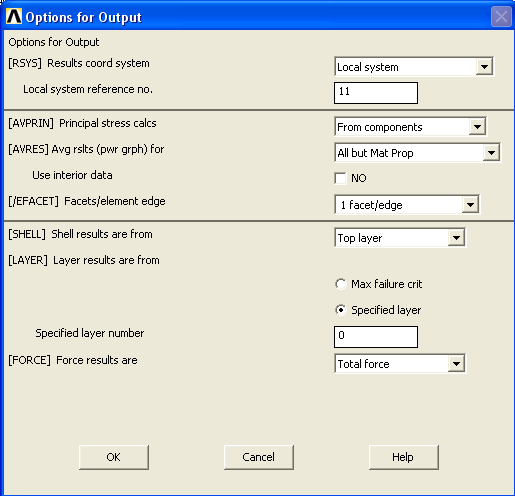
Task: Select the Max failure crit radio button
Action: (x=341, y=284)
